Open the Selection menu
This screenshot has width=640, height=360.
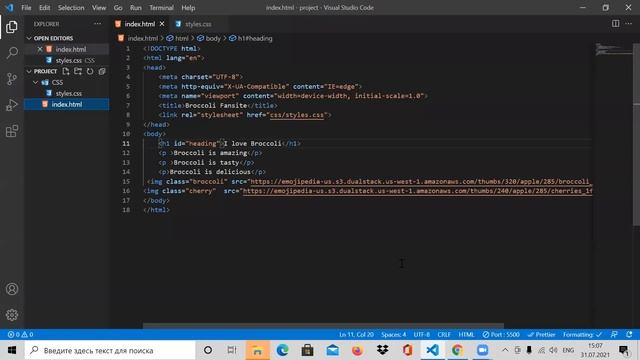click(71, 8)
